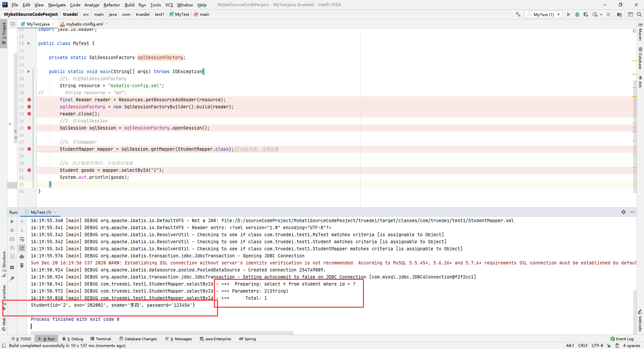Rerun MyTest in the Run panel
Viewport: 644px width, 349px height.
[12, 221]
